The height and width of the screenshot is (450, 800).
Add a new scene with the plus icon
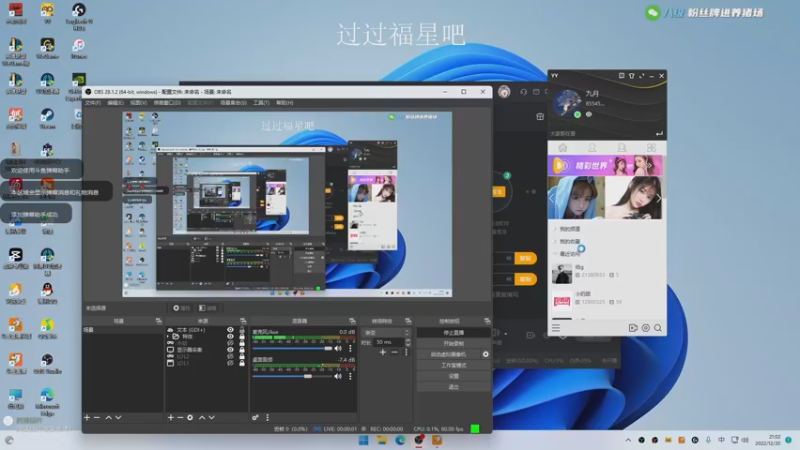tap(87, 417)
